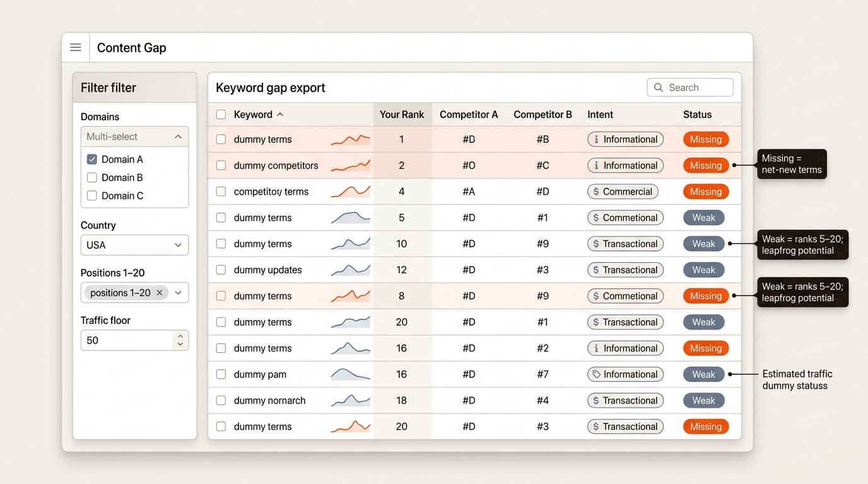Click the #C cell under Competitor B
The height and width of the screenshot is (484, 868).
[x=542, y=166]
